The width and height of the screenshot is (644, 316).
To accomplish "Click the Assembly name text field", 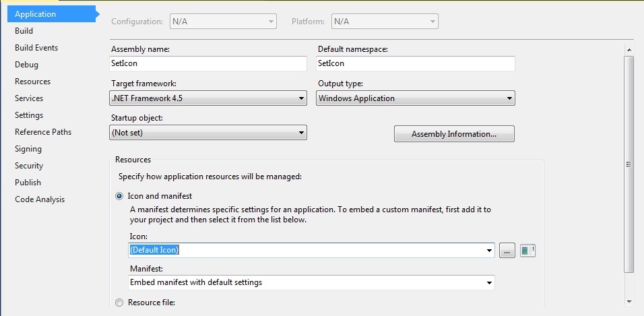I will (x=208, y=64).
